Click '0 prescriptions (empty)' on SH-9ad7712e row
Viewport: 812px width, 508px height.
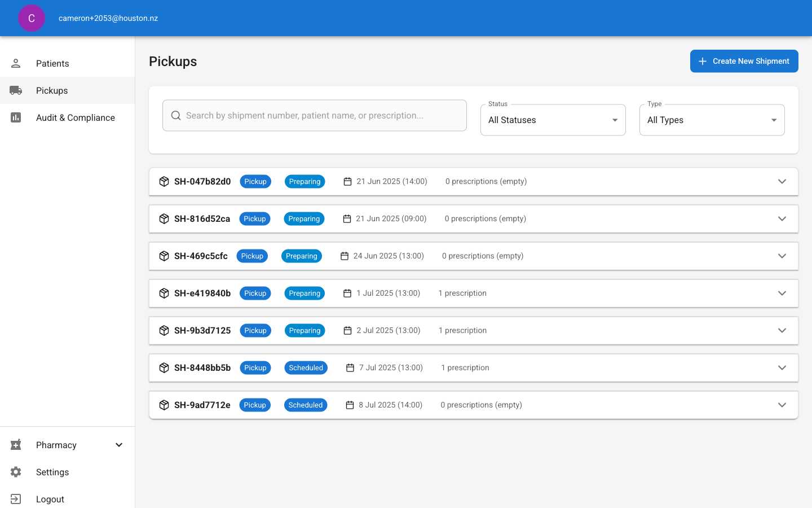point(481,405)
